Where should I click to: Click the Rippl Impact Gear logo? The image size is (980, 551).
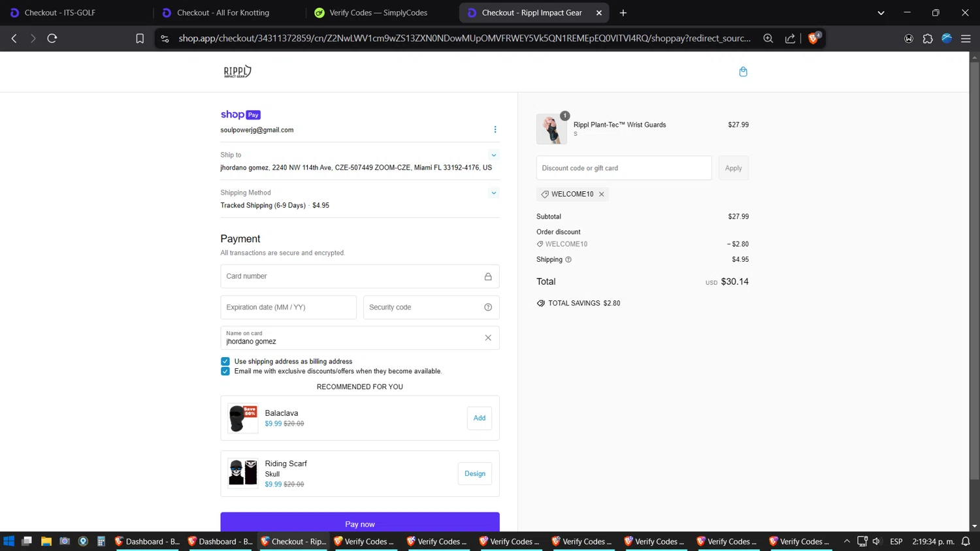point(238,71)
